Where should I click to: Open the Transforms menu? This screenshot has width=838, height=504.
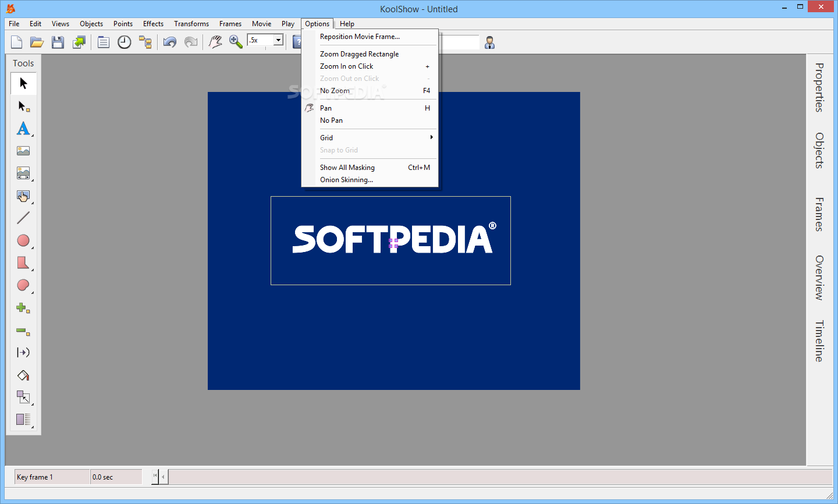191,24
